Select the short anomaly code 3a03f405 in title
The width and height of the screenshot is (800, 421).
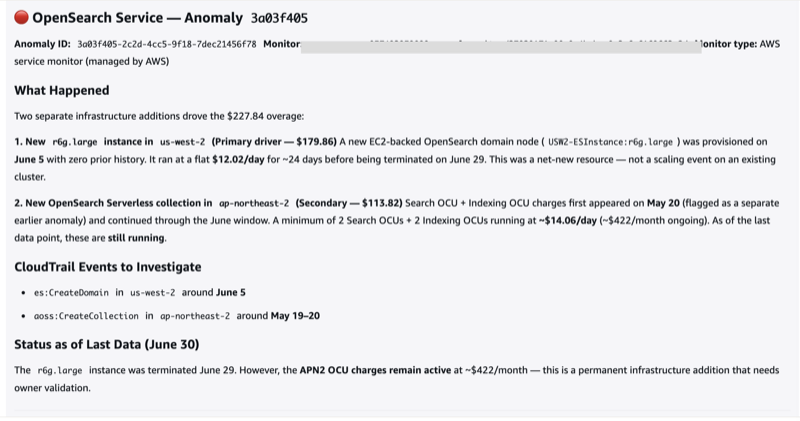[x=279, y=18]
